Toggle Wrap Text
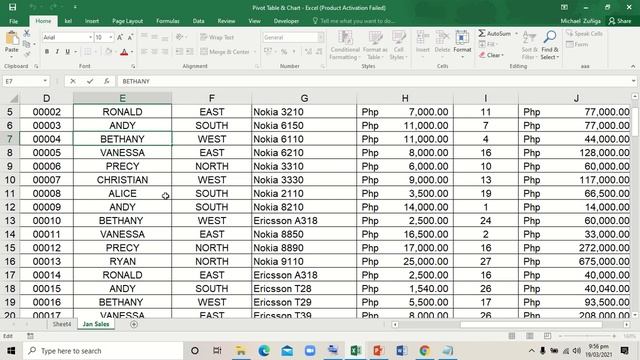640x360 pixels. tap(217, 37)
